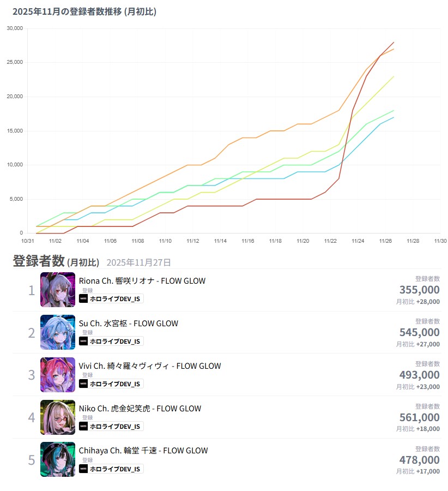Click Riona's 355,000 subscriber count
Viewport: 448px width, 491px height.
(419, 290)
